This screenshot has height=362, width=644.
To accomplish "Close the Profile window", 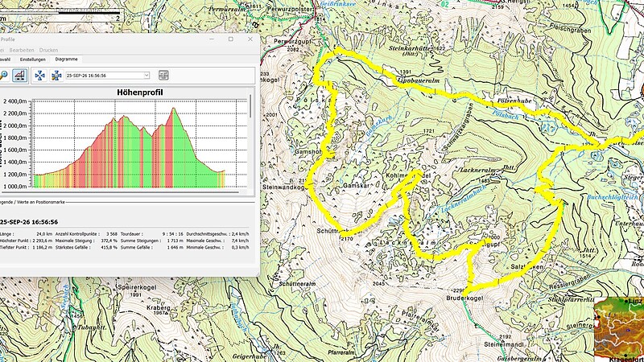I will tap(250, 39).
